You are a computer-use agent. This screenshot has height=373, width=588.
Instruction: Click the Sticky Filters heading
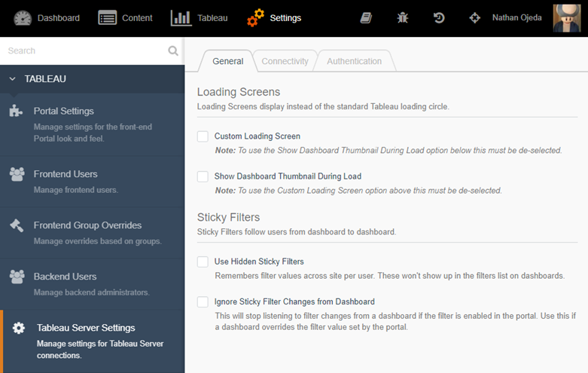(228, 217)
